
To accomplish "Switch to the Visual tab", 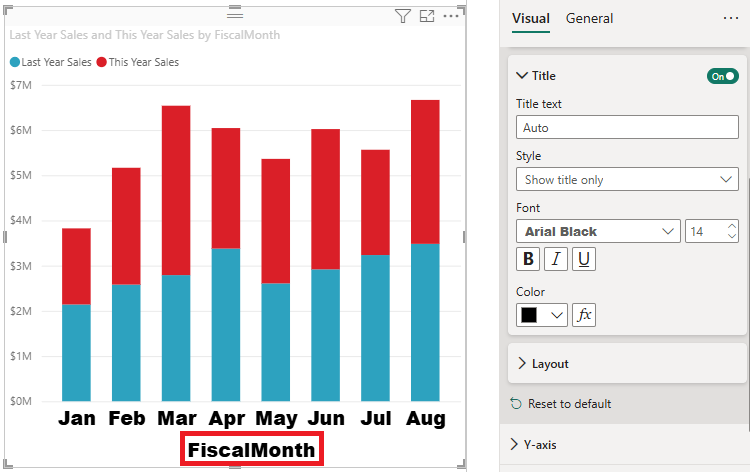I will point(530,19).
